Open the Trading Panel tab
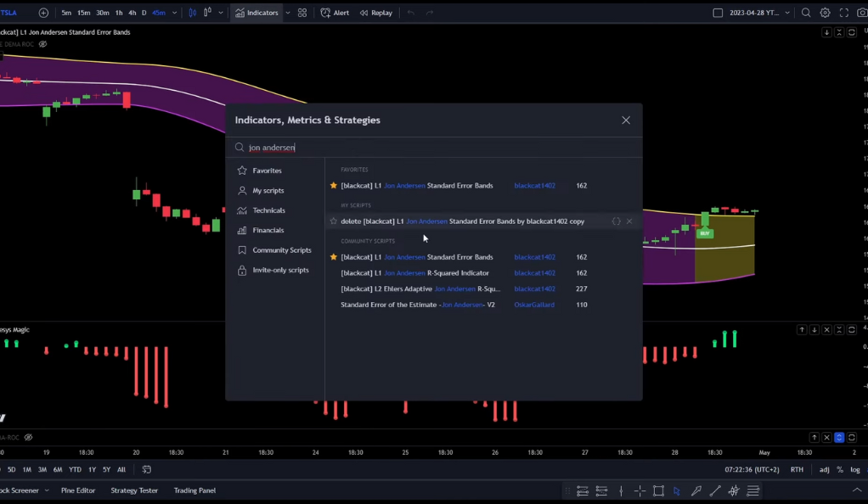The height and width of the screenshot is (504, 868). [194, 490]
